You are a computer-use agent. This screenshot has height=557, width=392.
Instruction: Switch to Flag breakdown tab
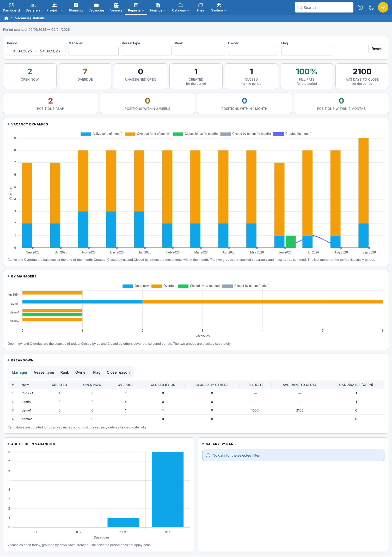tap(97, 372)
